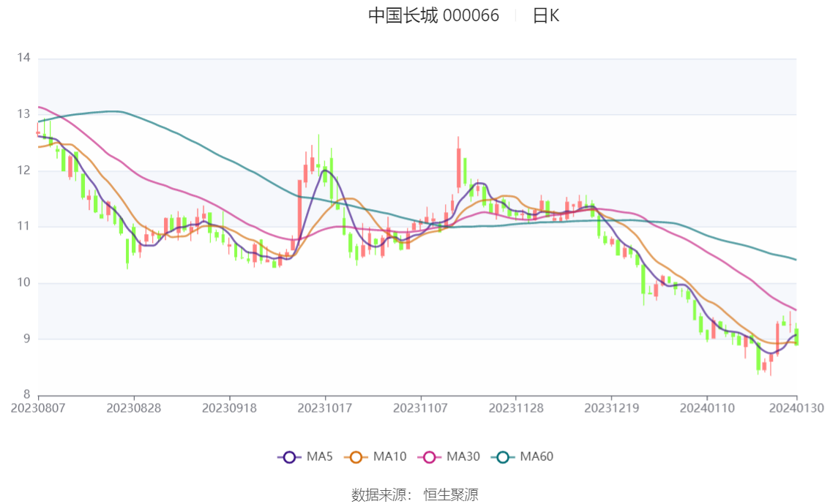The height and width of the screenshot is (504, 830).
Task: Toggle the MA10 legend series
Action: click(375, 456)
